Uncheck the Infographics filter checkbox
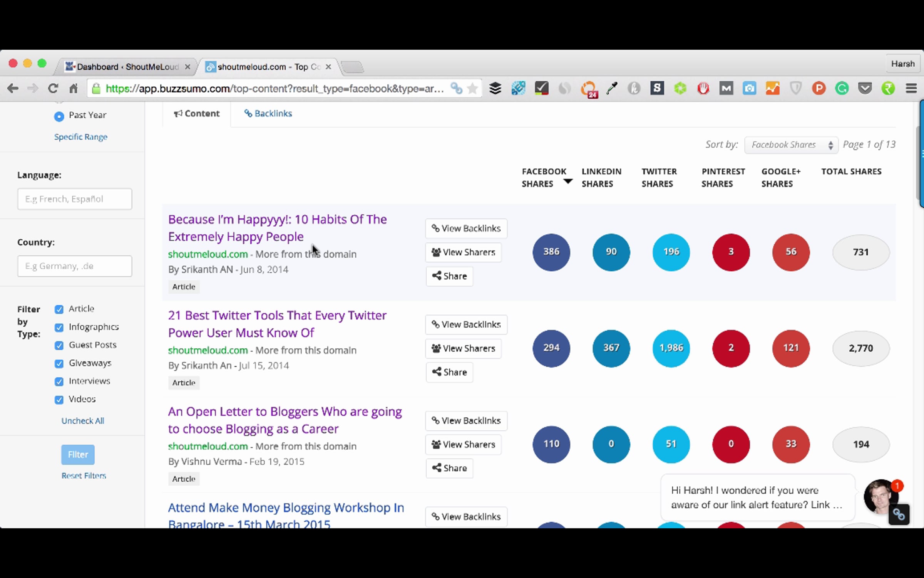 point(59,328)
